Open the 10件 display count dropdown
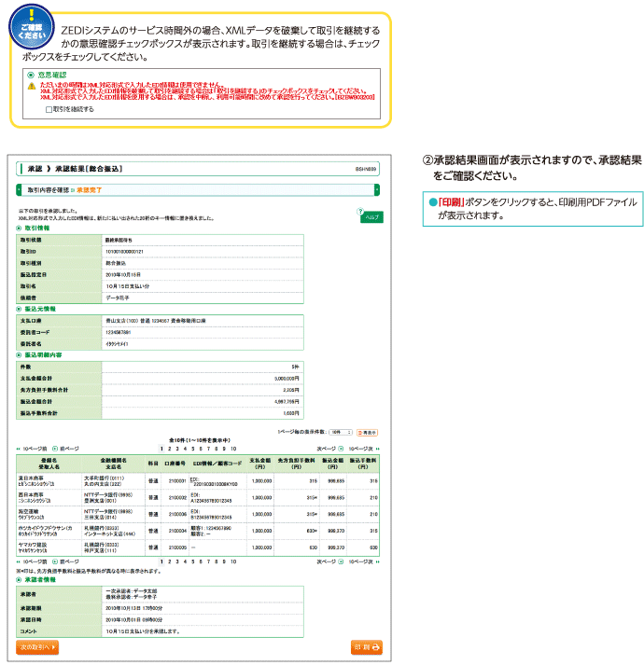644x665 pixels. (x=341, y=432)
